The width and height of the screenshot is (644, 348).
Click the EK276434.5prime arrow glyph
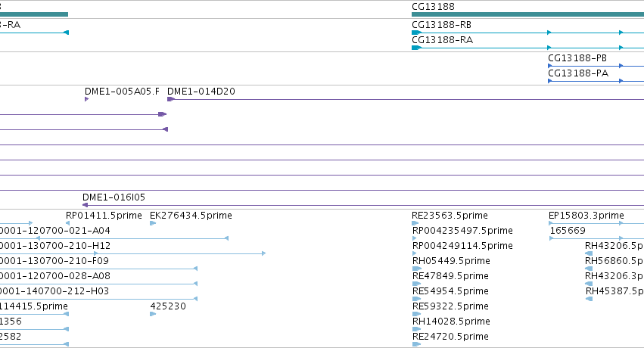point(153,223)
